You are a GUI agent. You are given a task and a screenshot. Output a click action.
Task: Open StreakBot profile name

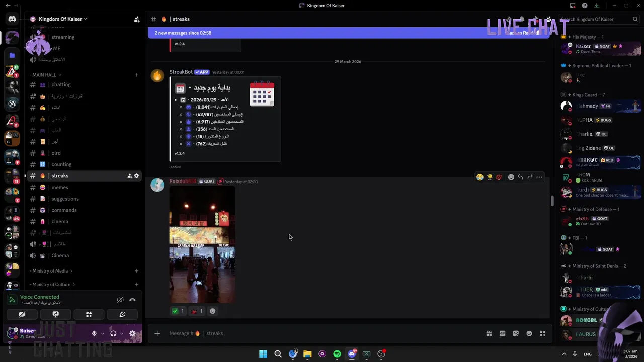[181, 72]
